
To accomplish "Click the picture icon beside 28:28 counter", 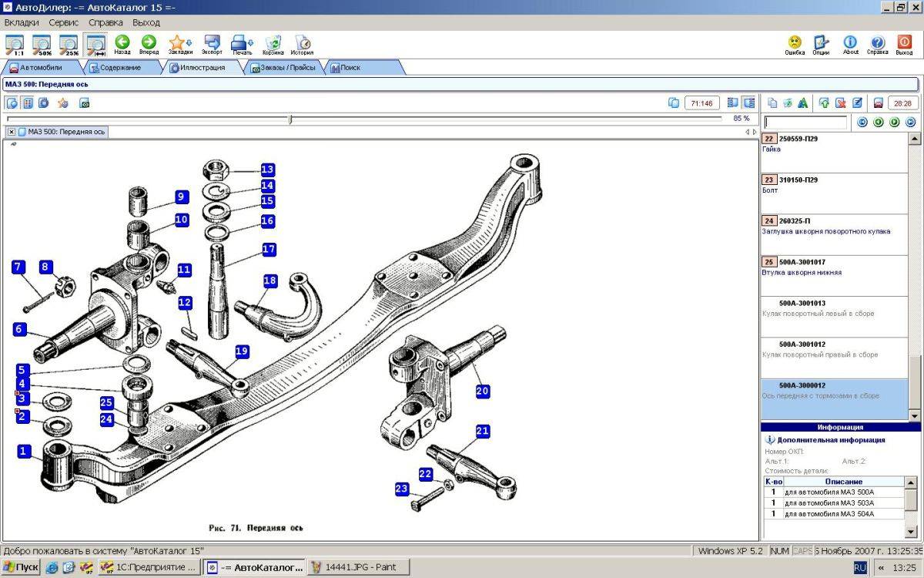I will coord(878,102).
